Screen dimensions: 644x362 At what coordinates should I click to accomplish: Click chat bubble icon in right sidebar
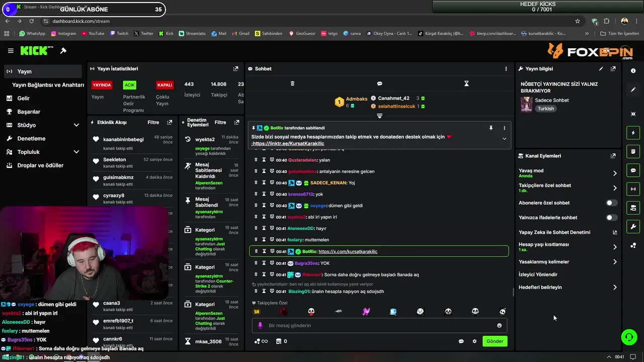633,170
